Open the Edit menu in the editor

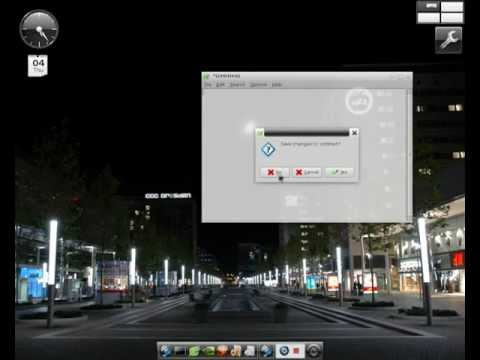tap(220, 85)
